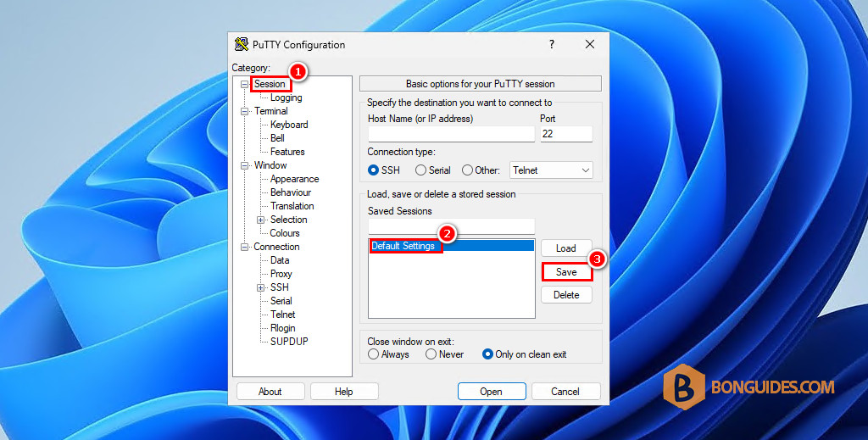The image size is (868, 440).
Task: Expand the Selection tree node
Action: click(x=261, y=220)
